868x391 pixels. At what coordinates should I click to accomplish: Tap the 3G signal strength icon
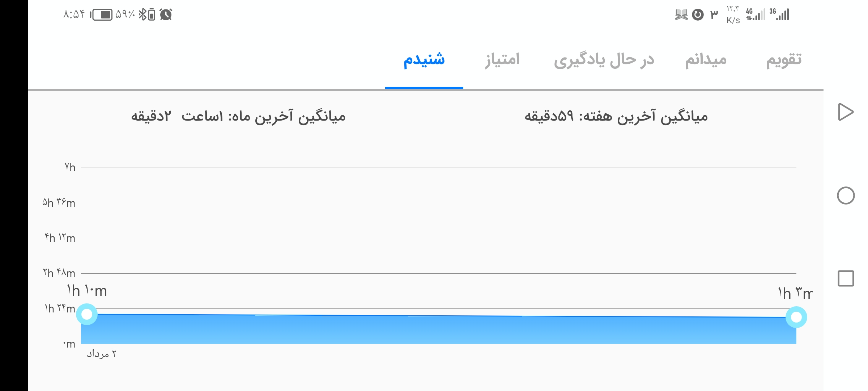779,14
